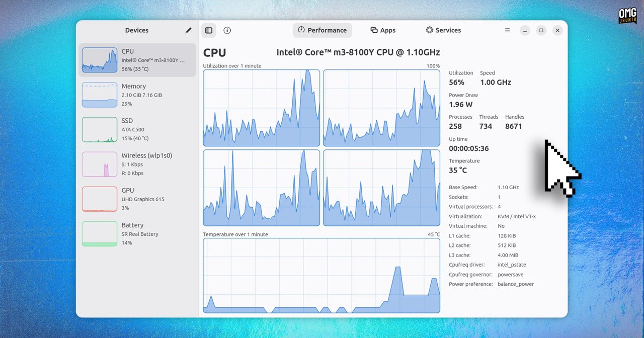This screenshot has width=644, height=338.
Task: Click the 00:00:05:36 up time value
Action: point(469,148)
